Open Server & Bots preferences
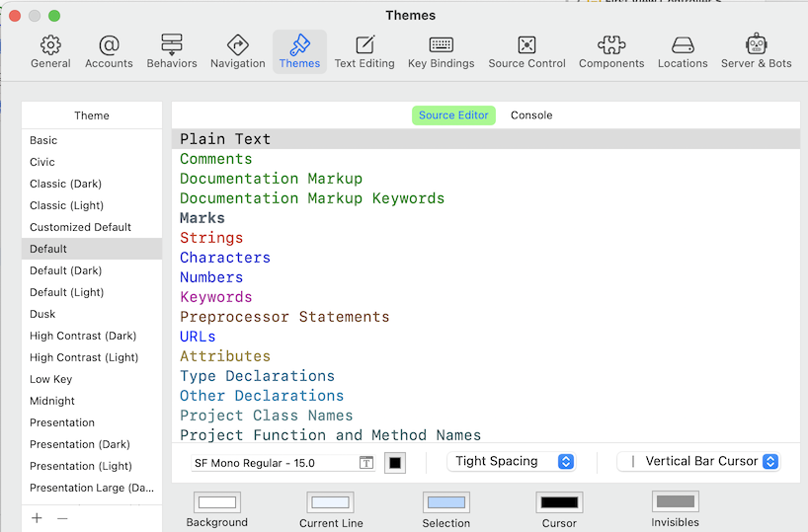The height and width of the screenshot is (532, 808). [756, 52]
